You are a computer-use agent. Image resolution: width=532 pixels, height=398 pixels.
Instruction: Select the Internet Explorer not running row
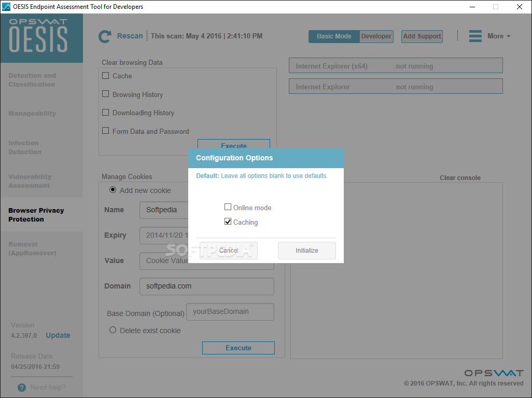pyautogui.click(x=396, y=86)
